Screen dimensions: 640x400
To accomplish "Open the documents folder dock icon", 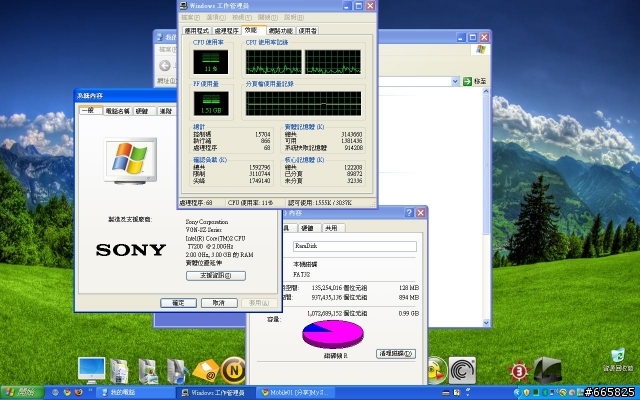I will (x=120, y=371).
